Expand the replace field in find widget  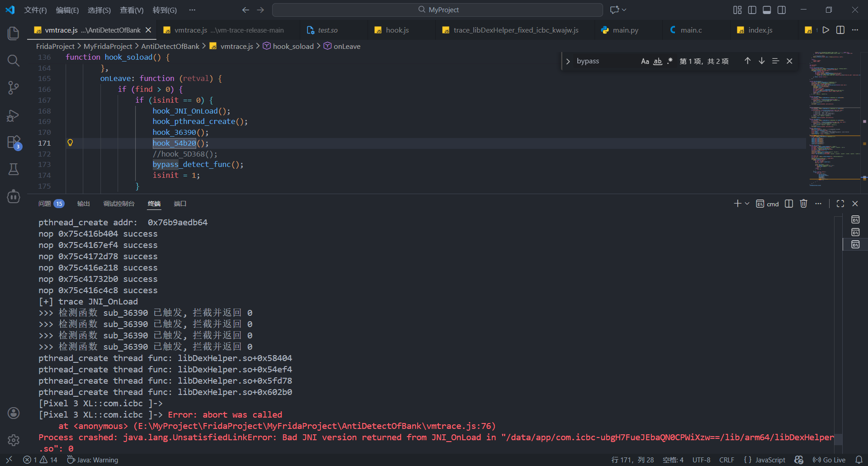point(568,61)
